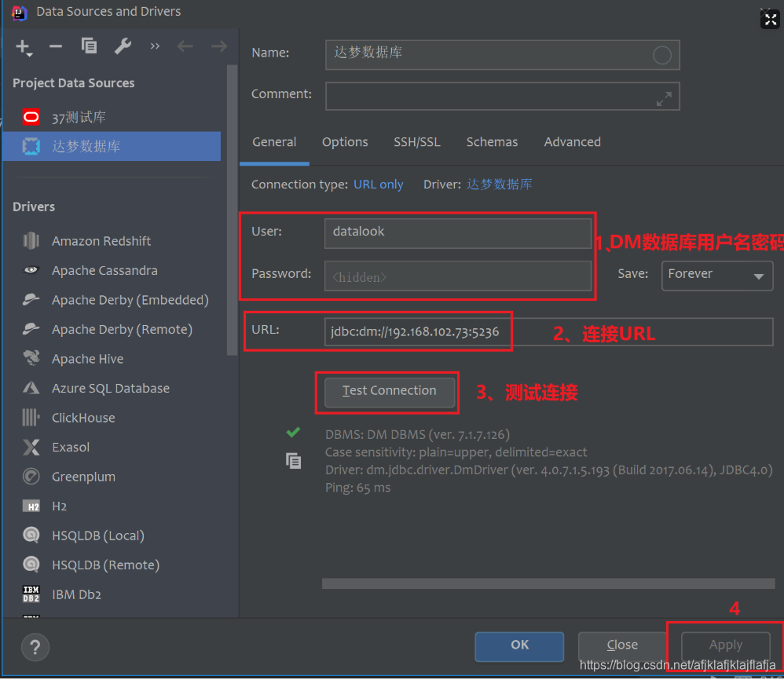Expand more toolbar actions chevron
The image size is (784, 680).
155,46
